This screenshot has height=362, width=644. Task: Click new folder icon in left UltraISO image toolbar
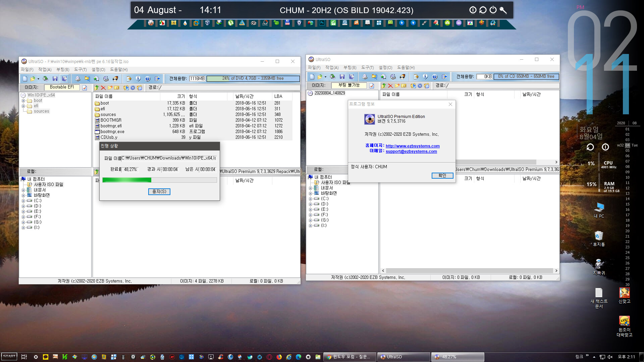[110, 88]
